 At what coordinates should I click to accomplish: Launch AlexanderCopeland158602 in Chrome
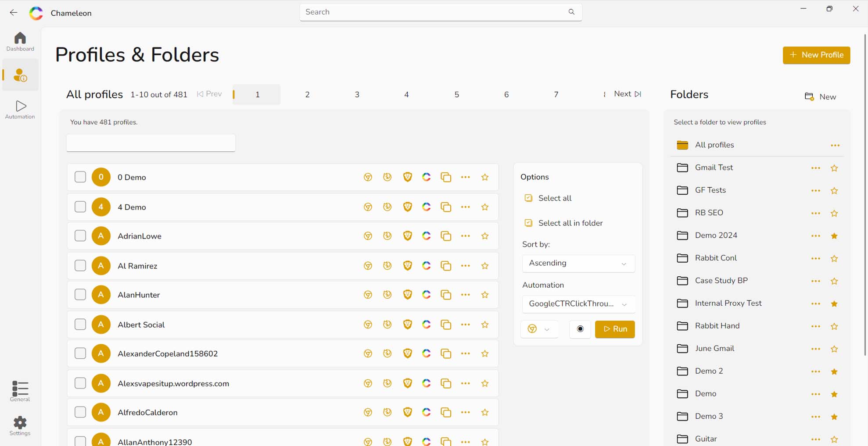tap(368, 353)
